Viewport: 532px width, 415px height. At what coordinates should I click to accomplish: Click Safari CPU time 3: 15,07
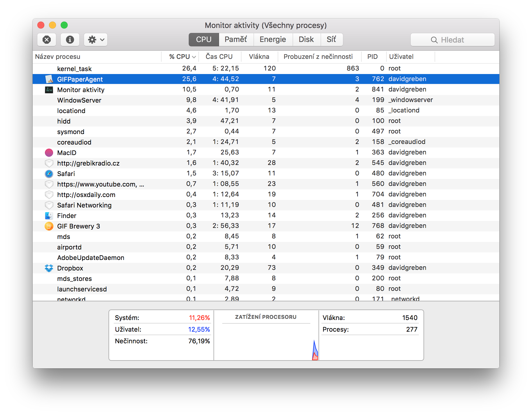coord(225,173)
